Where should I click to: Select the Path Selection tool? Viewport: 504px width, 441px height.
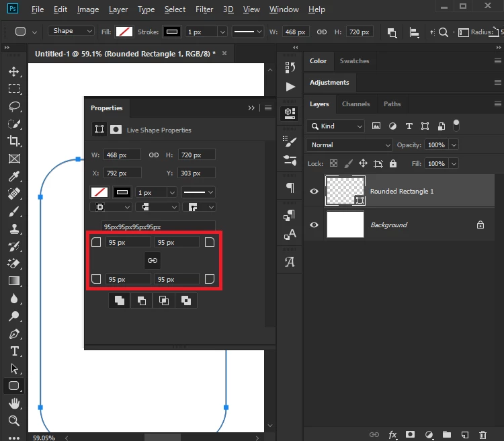(x=14, y=368)
